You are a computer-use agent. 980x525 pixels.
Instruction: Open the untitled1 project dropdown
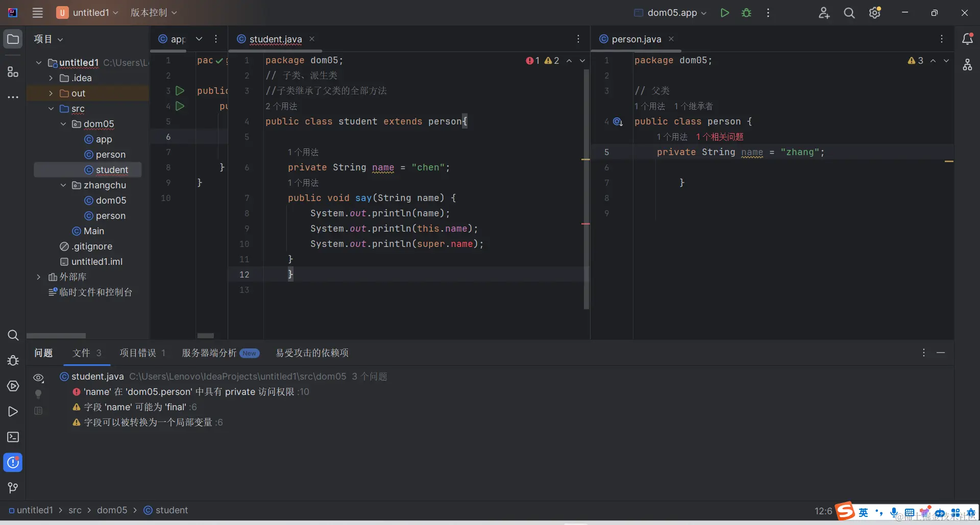87,13
